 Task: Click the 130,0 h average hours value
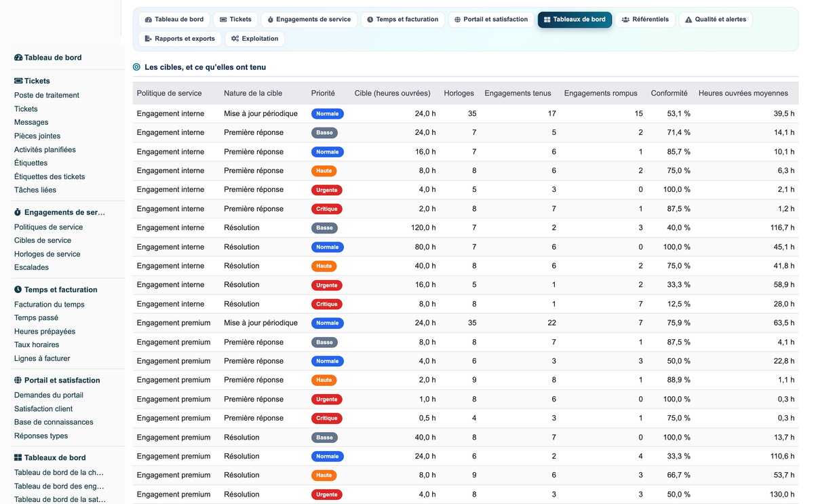coord(782,495)
